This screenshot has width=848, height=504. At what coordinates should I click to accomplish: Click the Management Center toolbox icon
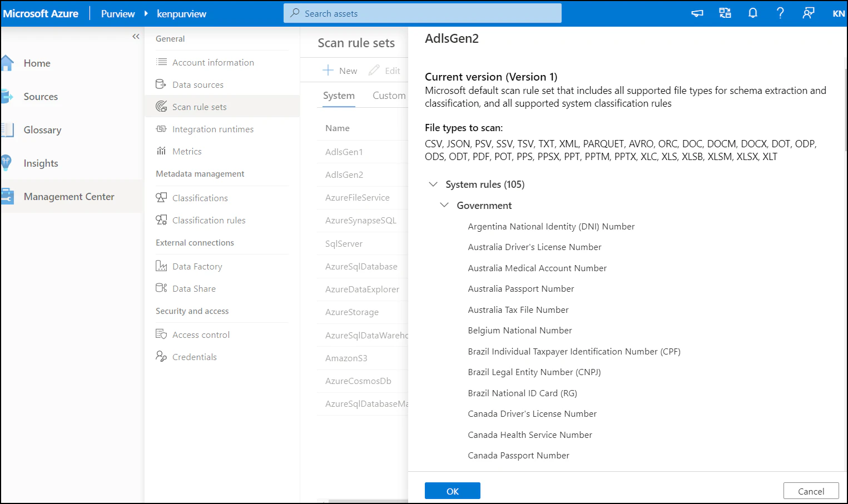pos(7,197)
